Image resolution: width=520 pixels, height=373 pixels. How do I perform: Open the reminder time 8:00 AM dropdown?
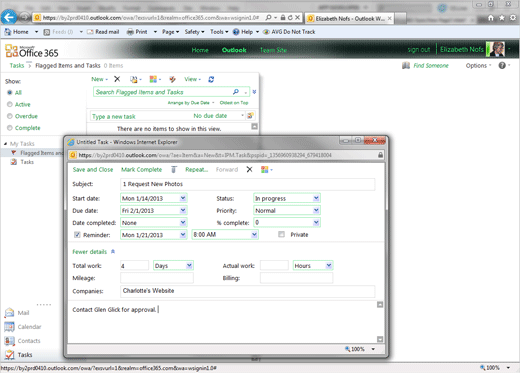click(254, 234)
